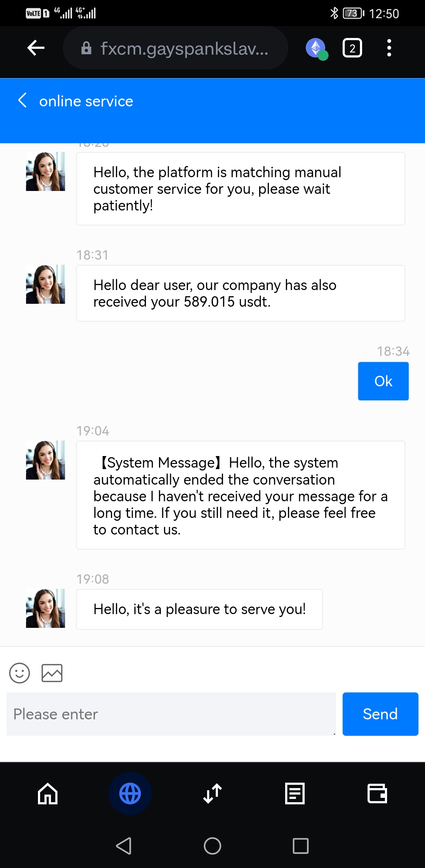
Task: Tap the sent 'Ok' message bubble
Action: 383,381
